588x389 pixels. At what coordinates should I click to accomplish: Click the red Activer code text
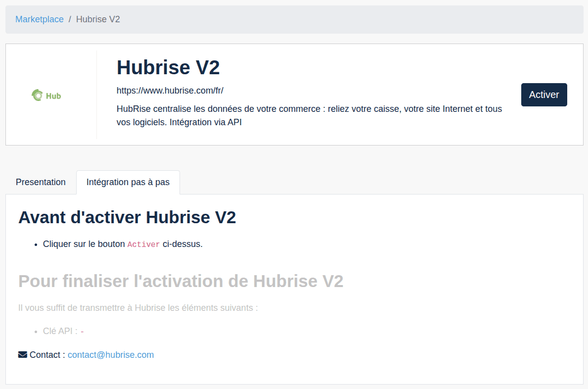coord(143,244)
